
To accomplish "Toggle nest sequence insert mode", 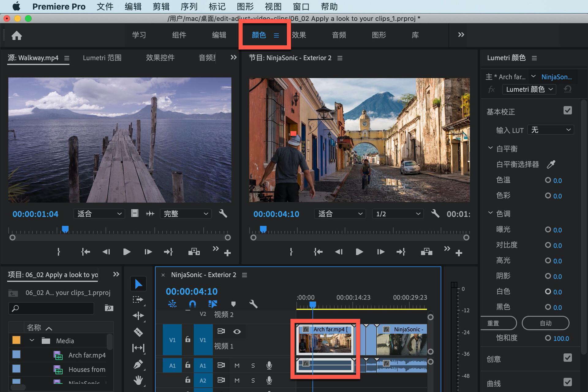I will coord(172,304).
